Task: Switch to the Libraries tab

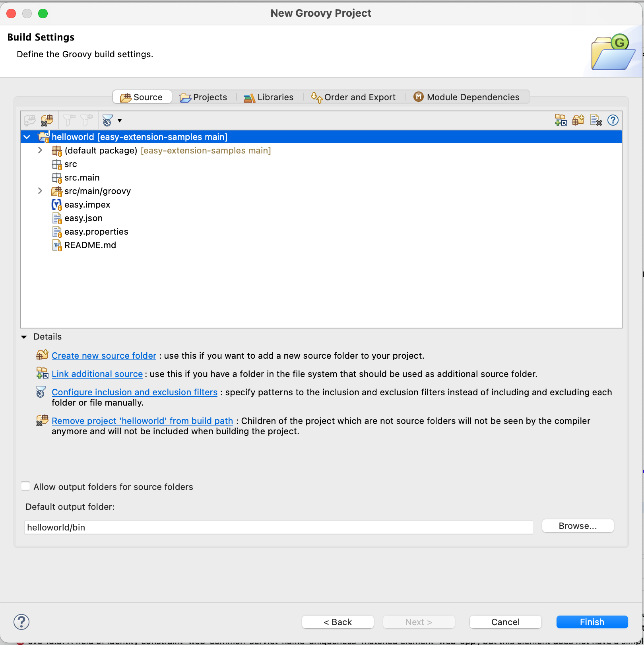Action: [269, 97]
